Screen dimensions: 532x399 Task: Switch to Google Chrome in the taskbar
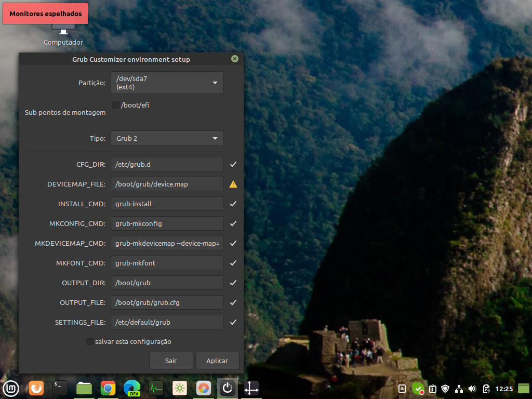coord(108,388)
